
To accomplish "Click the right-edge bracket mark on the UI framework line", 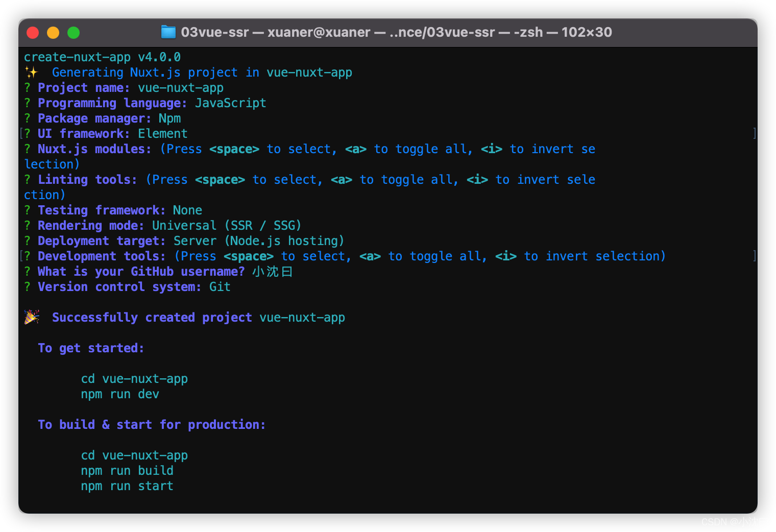I will pyautogui.click(x=755, y=134).
